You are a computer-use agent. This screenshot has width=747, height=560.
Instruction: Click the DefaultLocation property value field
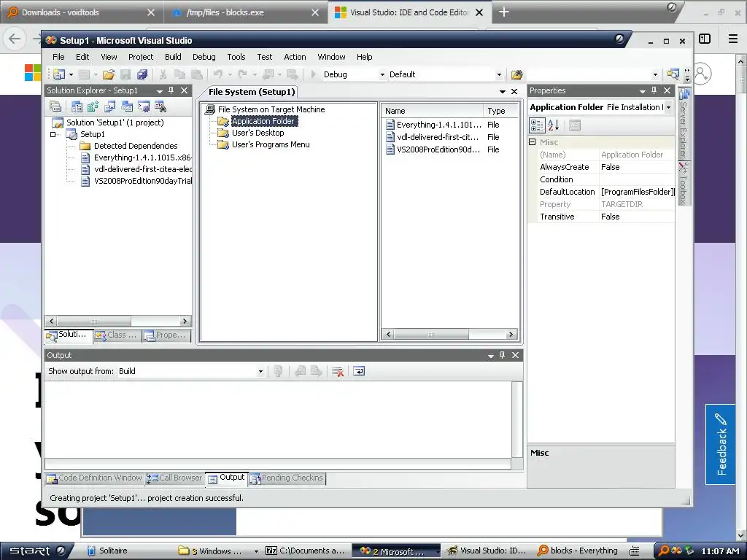tap(637, 192)
